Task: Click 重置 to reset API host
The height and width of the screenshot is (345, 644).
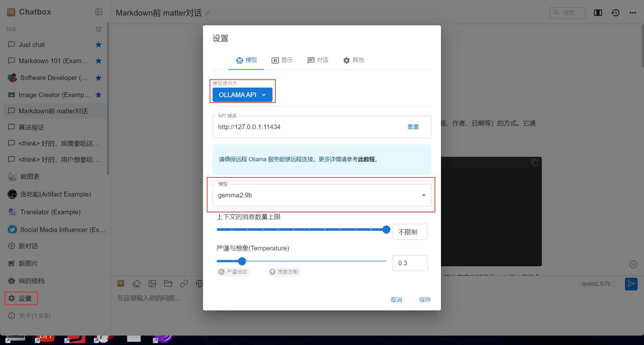Action: 413,127
